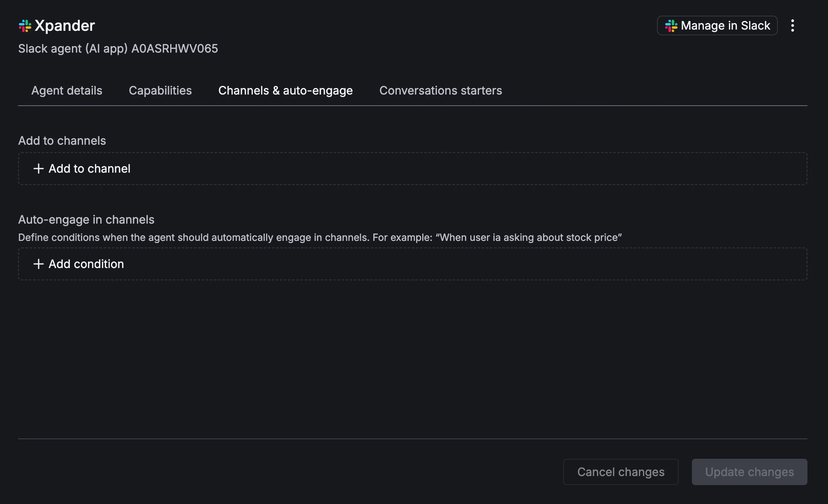Screen dimensions: 828x504
Task: Add the agent to a Slack channel
Action: (90, 169)
